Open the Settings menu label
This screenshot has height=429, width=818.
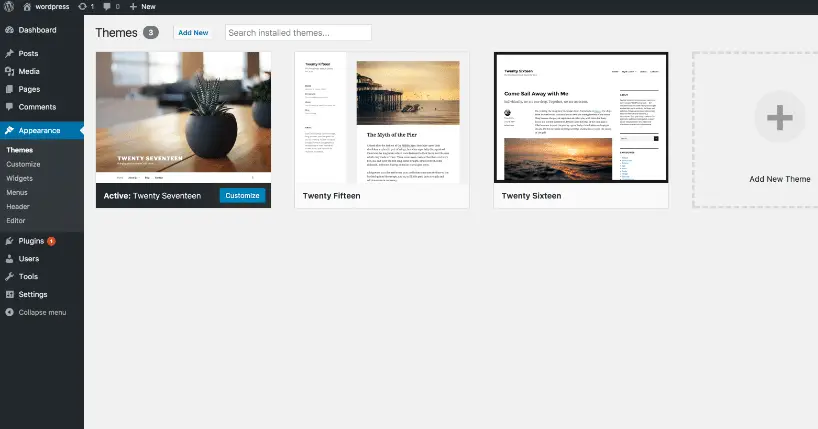pyautogui.click(x=33, y=294)
